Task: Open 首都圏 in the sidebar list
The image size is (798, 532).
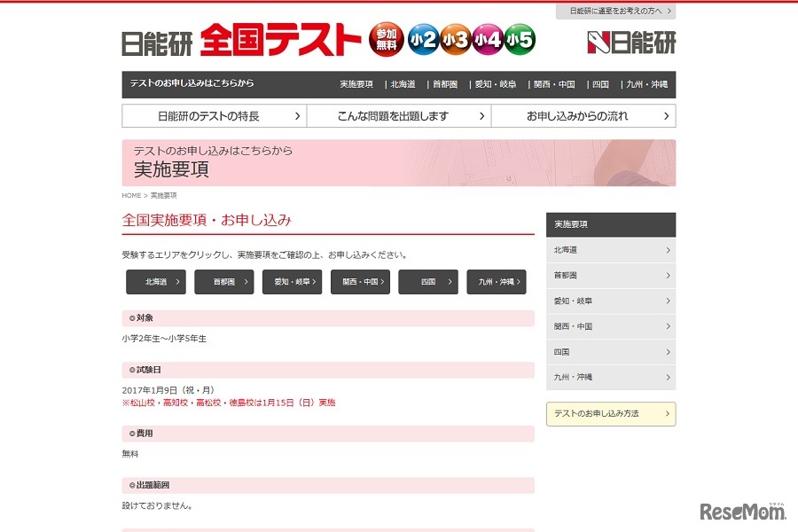Action: [x=611, y=276]
